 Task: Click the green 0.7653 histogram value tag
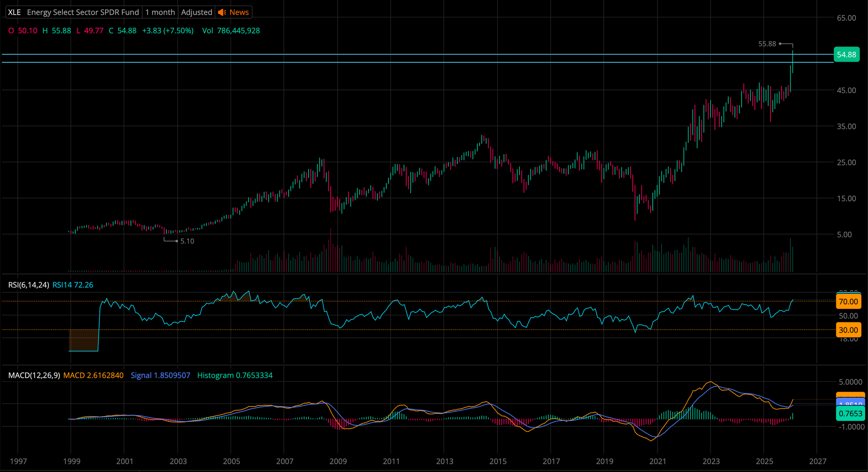[x=850, y=413]
